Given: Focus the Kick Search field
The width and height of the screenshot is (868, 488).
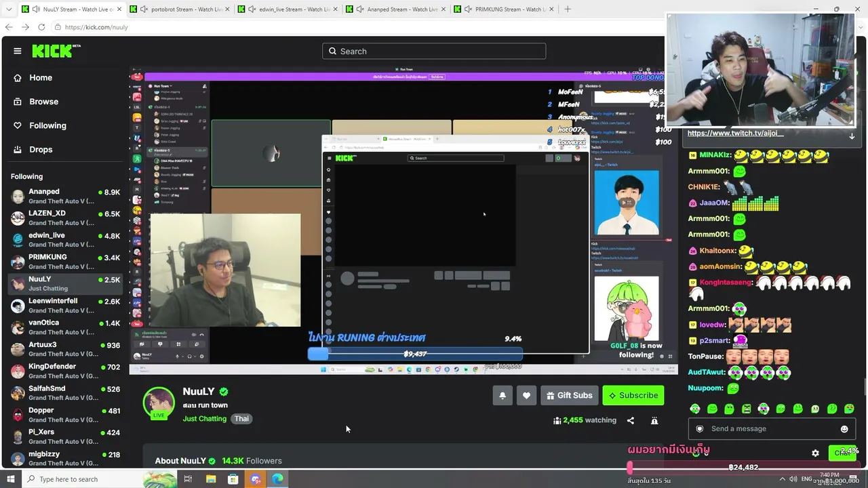Looking at the screenshot, I should click(x=434, y=51).
